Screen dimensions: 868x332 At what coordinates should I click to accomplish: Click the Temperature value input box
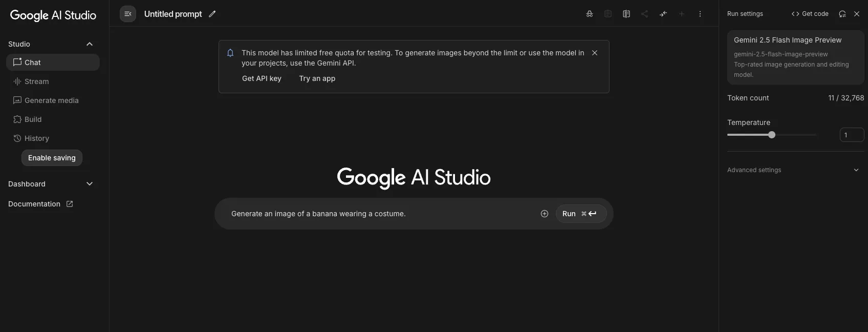click(x=852, y=135)
